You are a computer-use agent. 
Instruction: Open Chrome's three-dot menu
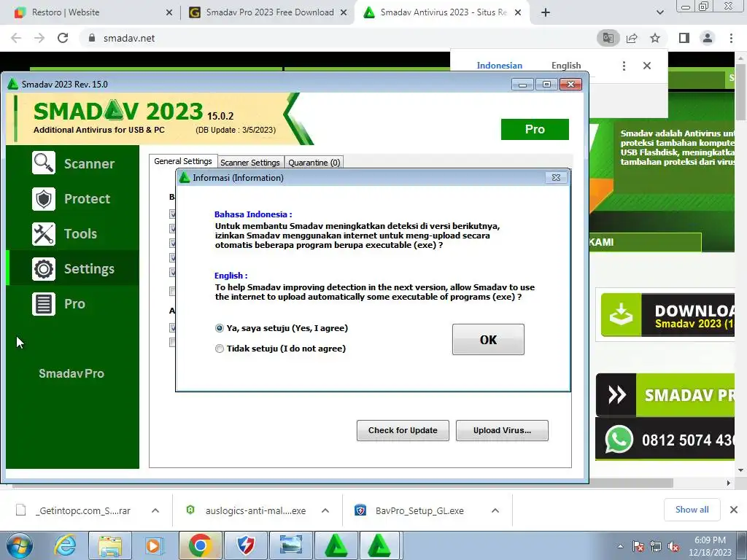[x=731, y=38]
